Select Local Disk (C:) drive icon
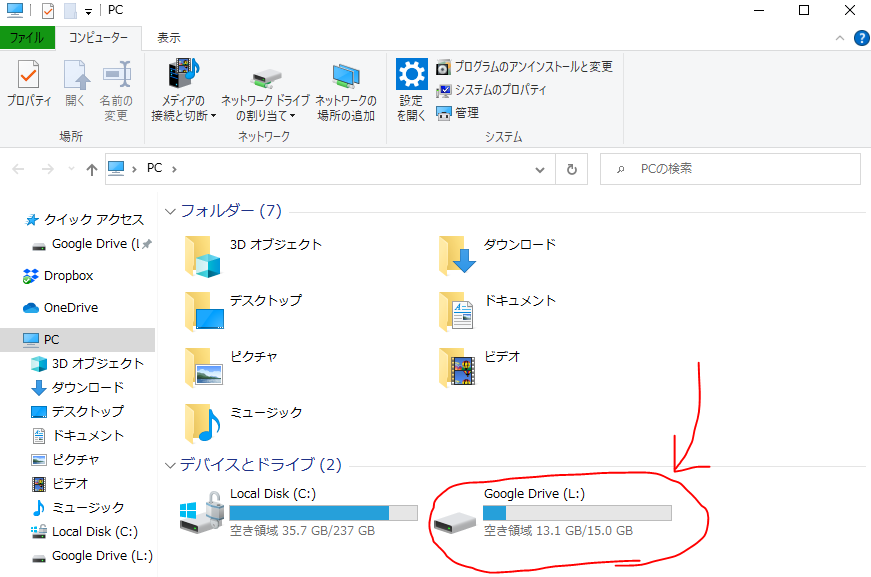Viewport: 871px width, 577px height. 202,512
